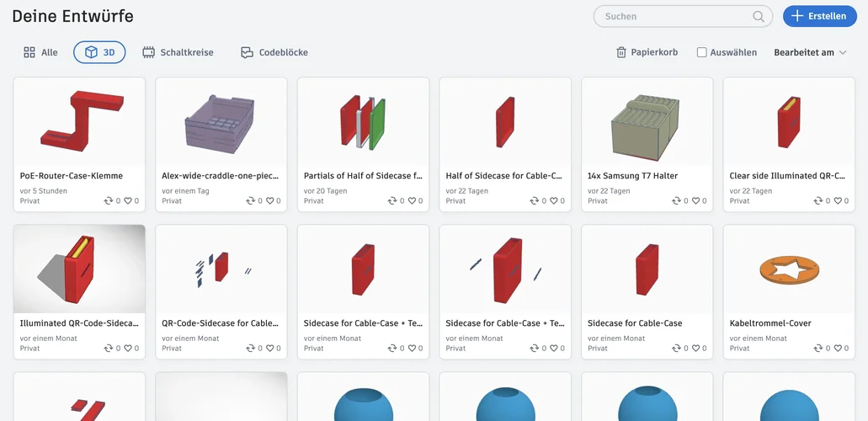Open the Kabeltrommel-Cover star thumbnail
Viewport: 868px width, 421px height.
789,269
